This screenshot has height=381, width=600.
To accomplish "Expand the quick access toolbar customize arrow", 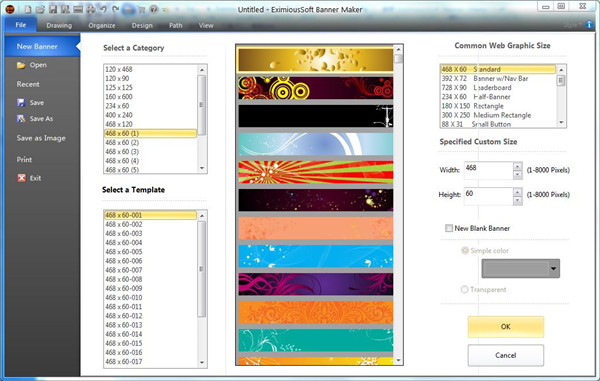I will tap(165, 10).
